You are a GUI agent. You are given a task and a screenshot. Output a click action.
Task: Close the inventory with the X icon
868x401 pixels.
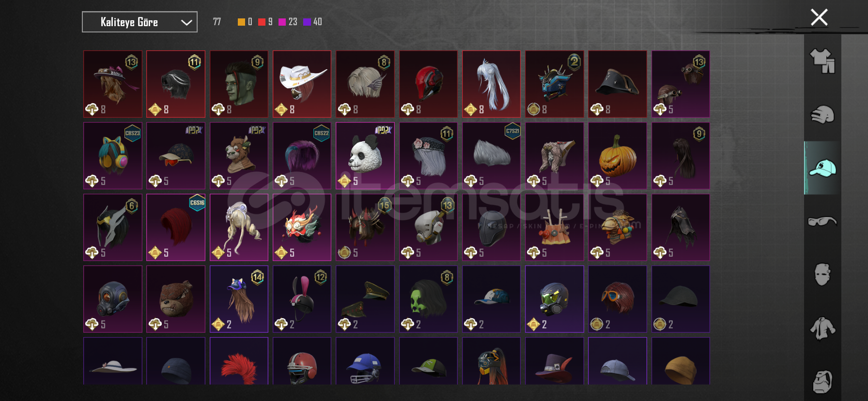819,17
